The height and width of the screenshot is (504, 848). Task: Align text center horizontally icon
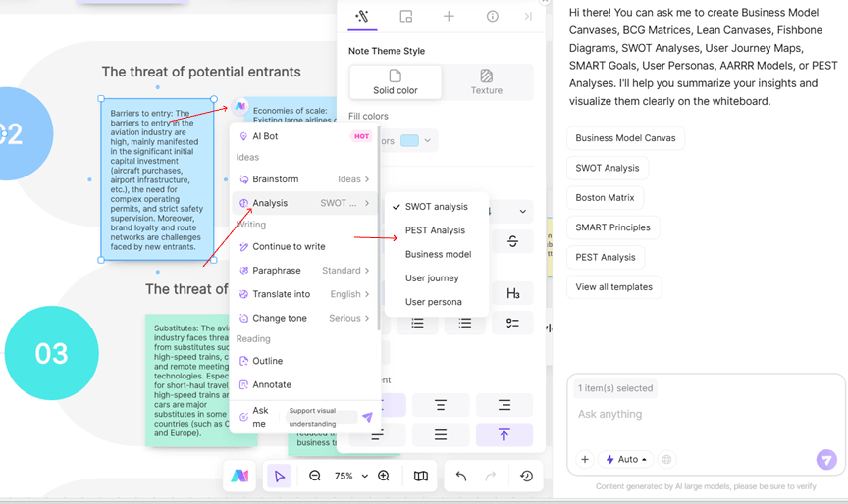[441, 405]
